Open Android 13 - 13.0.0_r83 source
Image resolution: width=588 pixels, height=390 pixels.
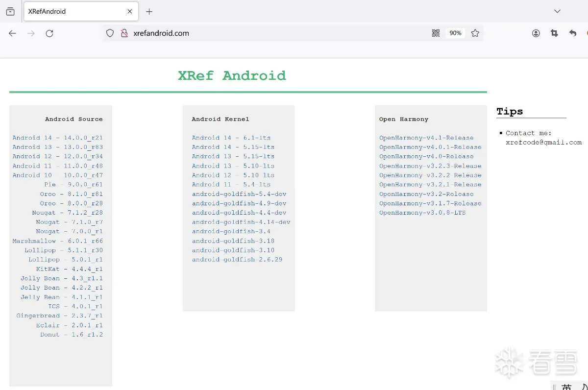tap(58, 147)
